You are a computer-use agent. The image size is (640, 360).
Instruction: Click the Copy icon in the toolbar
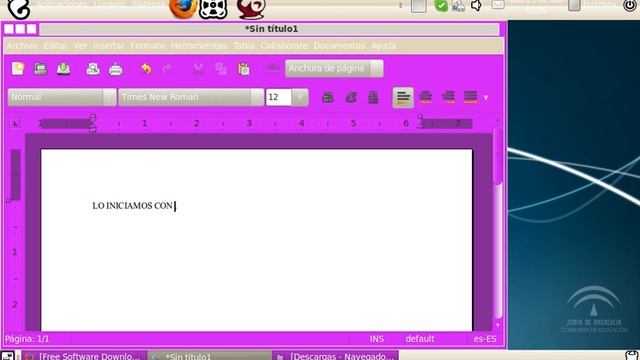click(221, 69)
